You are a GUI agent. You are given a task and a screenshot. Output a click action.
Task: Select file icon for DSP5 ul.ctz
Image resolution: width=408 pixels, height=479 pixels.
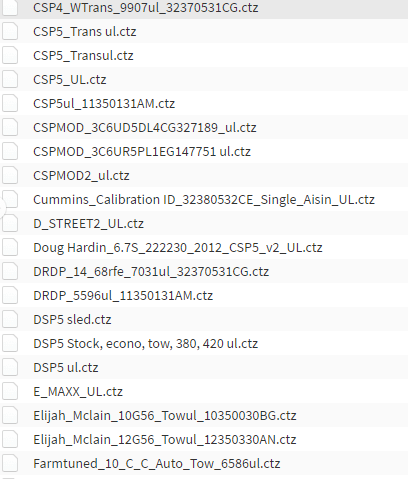[10, 368]
